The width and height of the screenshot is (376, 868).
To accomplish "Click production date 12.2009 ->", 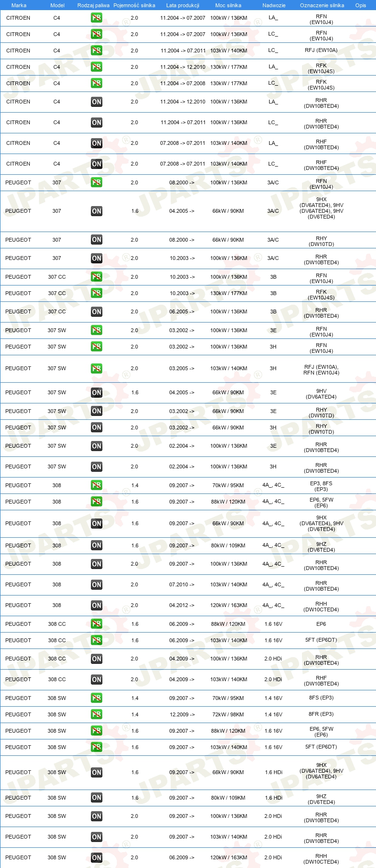I will pos(182,714).
